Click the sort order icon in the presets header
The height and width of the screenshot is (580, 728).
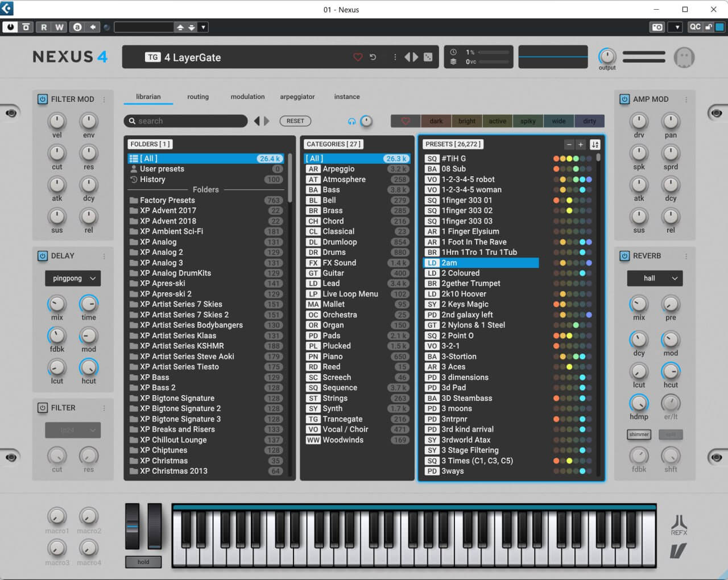coord(595,144)
